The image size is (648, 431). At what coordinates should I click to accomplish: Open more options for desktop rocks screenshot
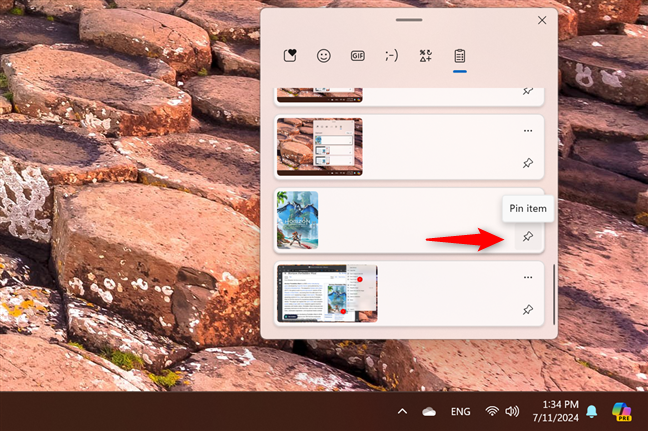pyautogui.click(x=528, y=131)
